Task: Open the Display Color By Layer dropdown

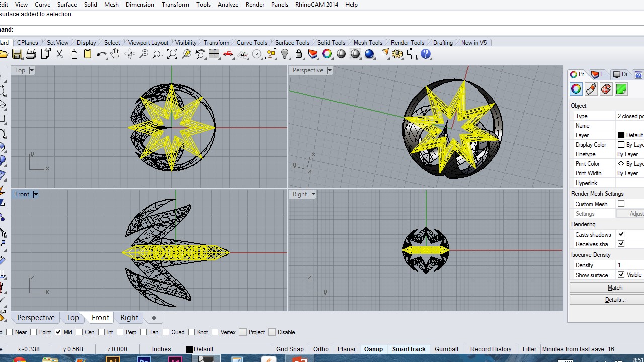Action: (630, 145)
